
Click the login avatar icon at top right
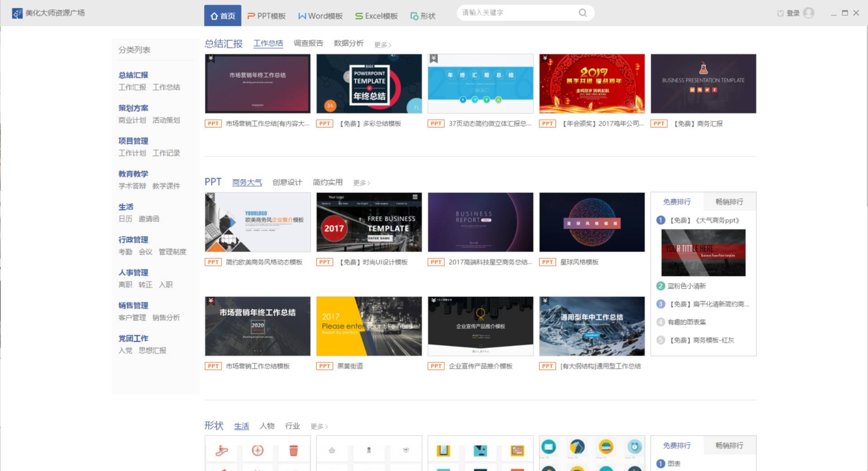click(x=809, y=13)
